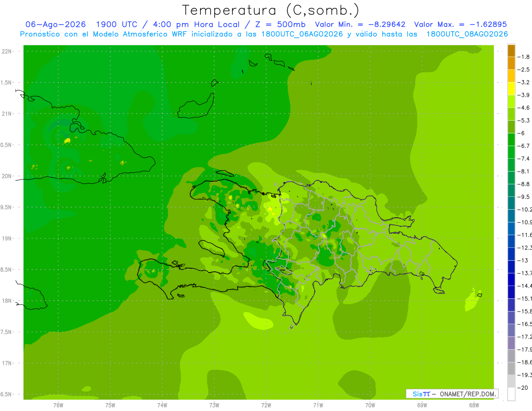This screenshot has height=411, width=532.
Task: Click the "70W" longitude axis label
Action: point(370,405)
